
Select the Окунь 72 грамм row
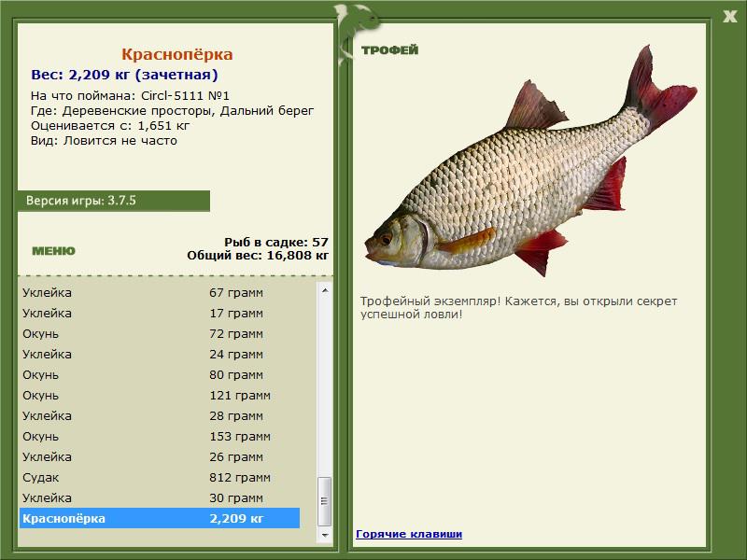click(160, 333)
